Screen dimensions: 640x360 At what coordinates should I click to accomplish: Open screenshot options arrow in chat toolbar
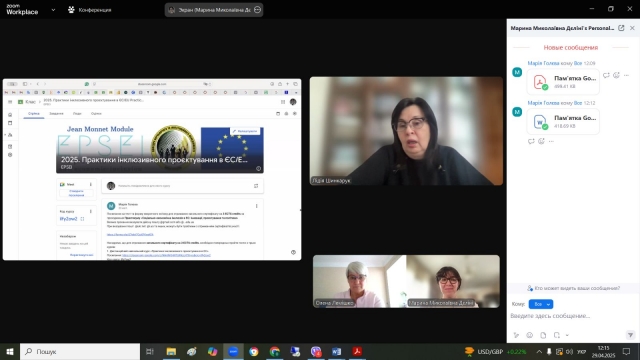pos(567,335)
